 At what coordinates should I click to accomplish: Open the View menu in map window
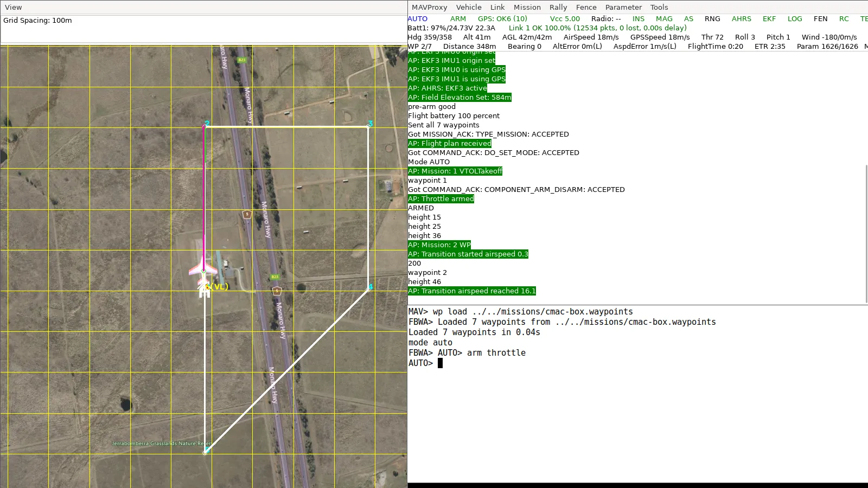pos(14,7)
